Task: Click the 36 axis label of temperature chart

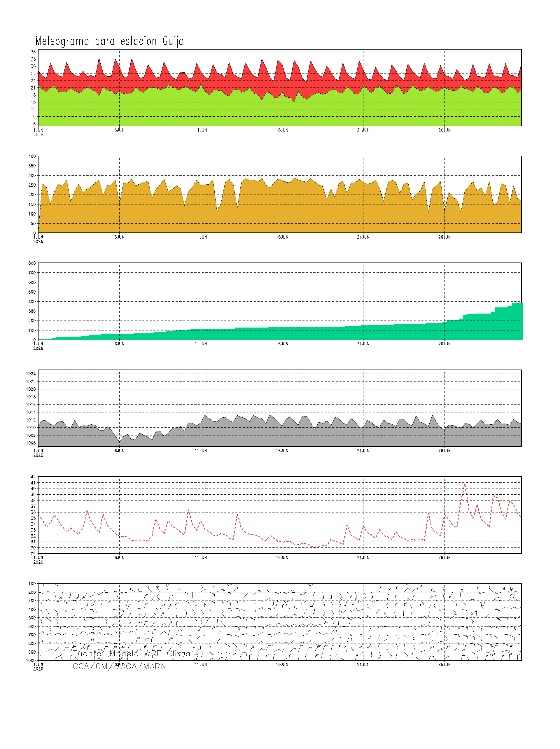Action: [33, 52]
